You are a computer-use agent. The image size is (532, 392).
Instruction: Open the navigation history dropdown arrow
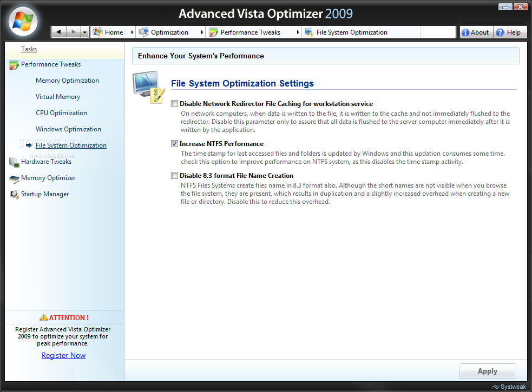point(85,32)
